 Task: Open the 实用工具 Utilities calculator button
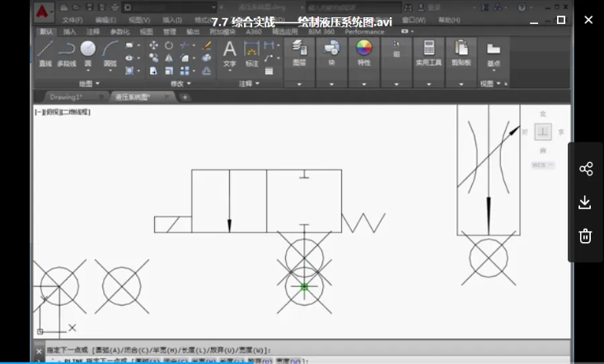coord(428,53)
